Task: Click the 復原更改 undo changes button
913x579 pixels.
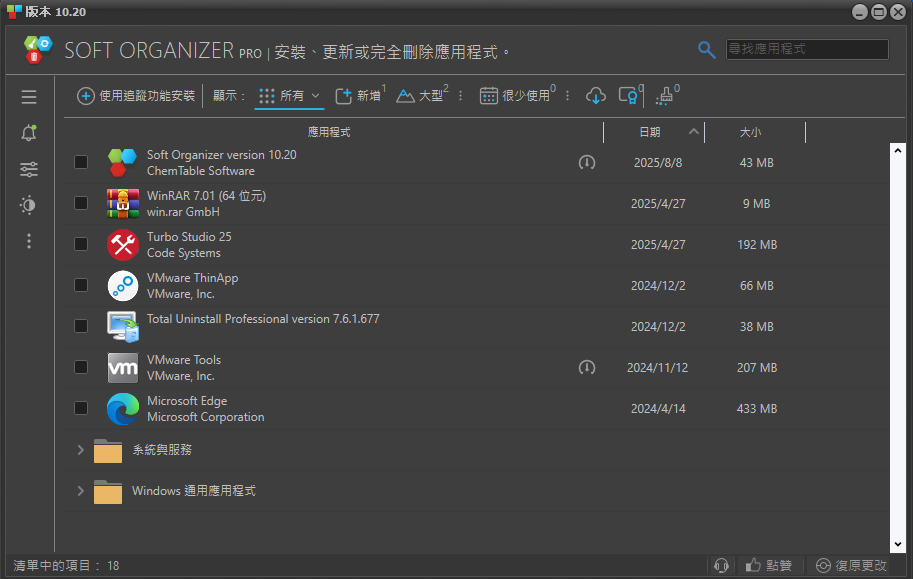Action: coord(851,565)
